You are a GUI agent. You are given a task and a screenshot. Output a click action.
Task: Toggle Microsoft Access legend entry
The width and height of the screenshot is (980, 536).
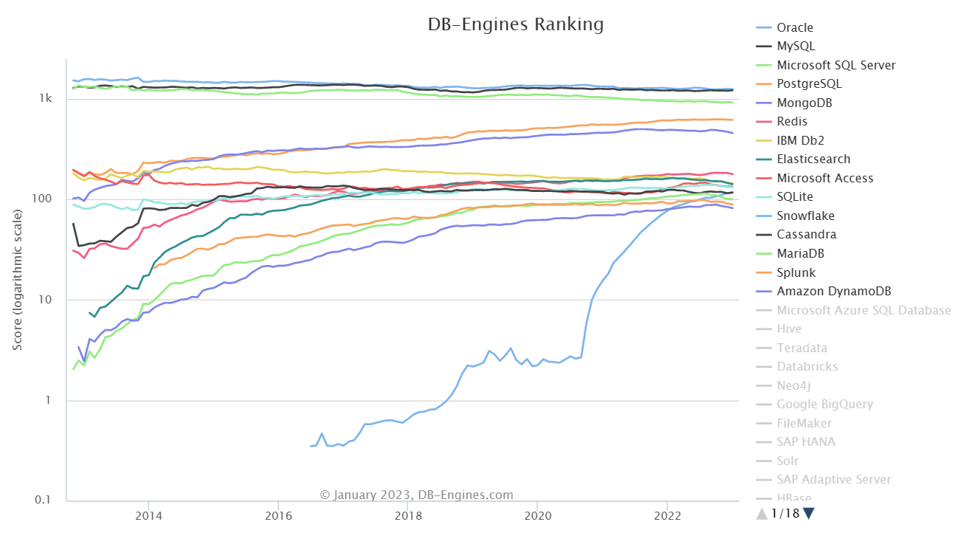tap(815, 179)
